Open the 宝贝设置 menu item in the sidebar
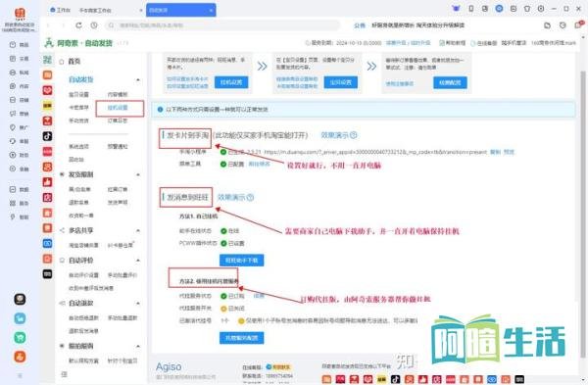The height and width of the screenshot is (385, 588). [78, 94]
